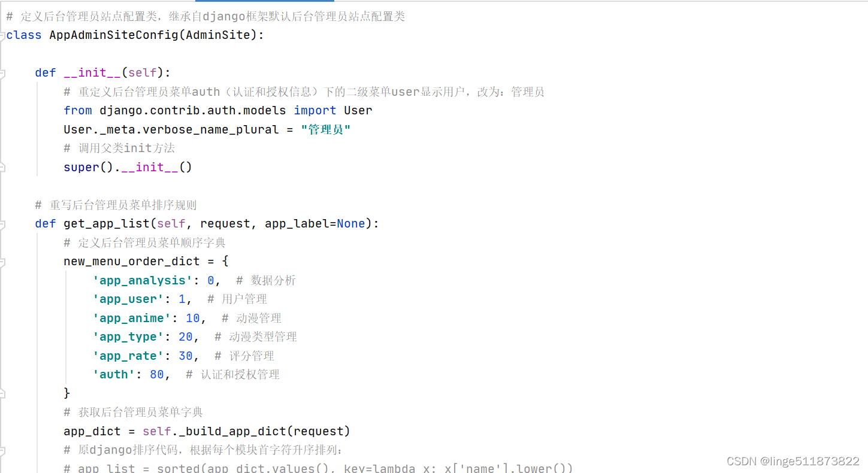Click the 'app_analysis' dictionary key
The image size is (868, 473).
(x=143, y=281)
